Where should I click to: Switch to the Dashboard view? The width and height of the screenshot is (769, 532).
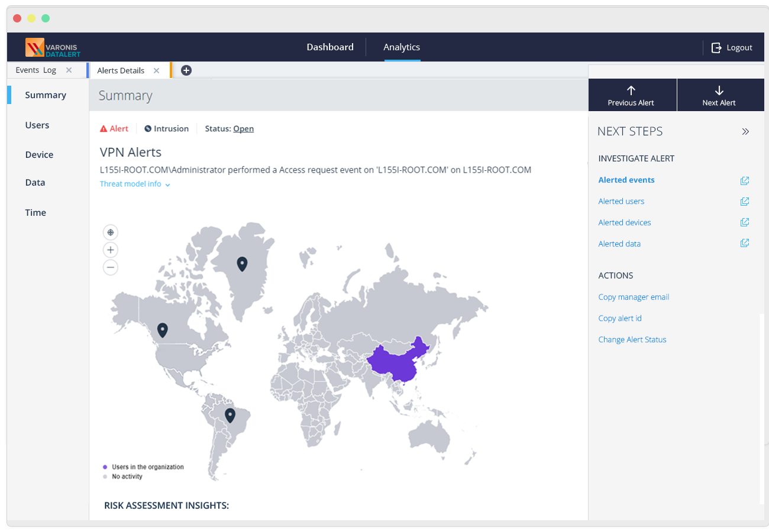click(329, 47)
